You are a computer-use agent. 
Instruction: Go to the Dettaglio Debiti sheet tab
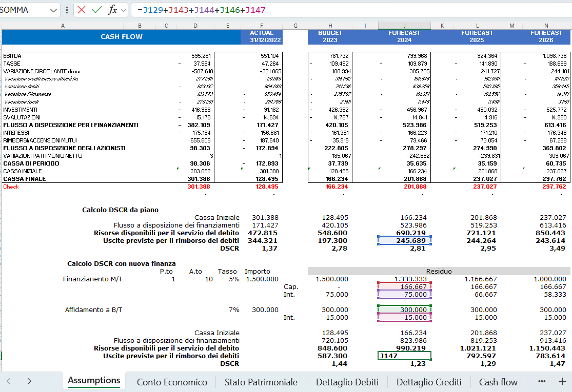pyautogui.click(x=347, y=382)
